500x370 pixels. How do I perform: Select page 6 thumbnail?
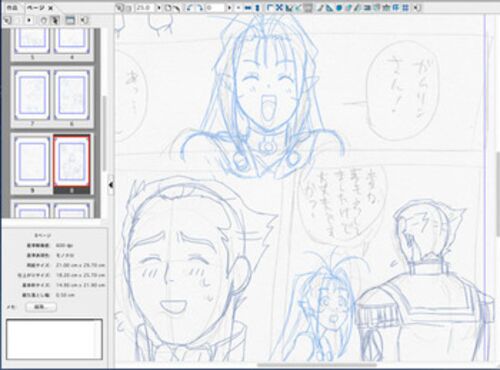tap(72, 95)
